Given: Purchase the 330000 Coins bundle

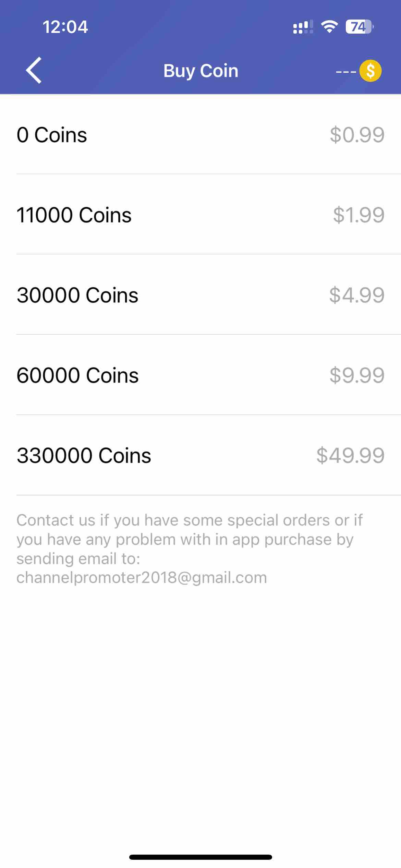Looking at the screenshot, I should click(x=200, y=455).
